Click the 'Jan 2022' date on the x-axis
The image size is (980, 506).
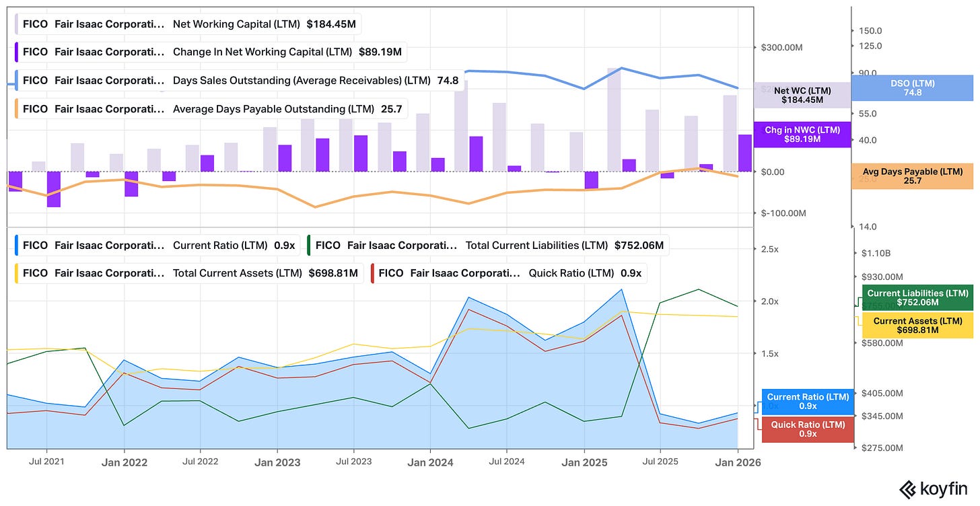pyautogui.click(x=124, y=462)
